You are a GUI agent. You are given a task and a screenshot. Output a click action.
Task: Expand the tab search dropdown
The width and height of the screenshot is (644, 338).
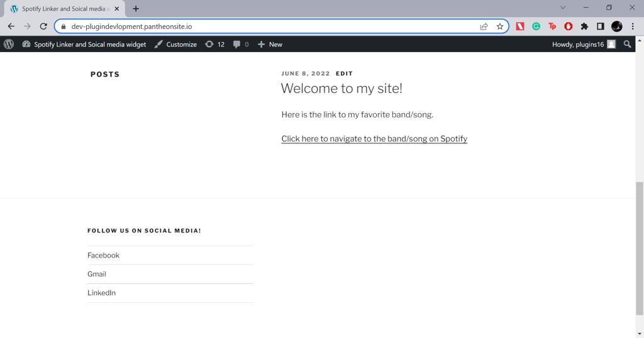563,8
